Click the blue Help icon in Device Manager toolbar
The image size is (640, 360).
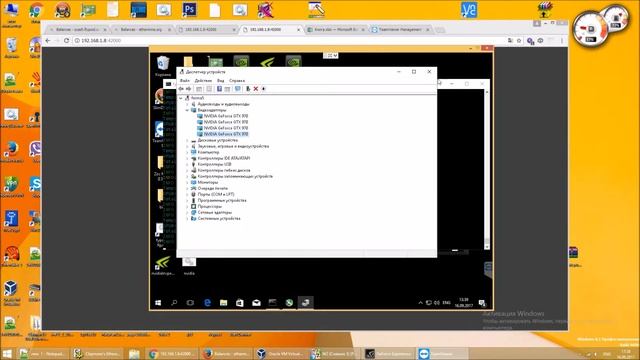click(219, 89)
